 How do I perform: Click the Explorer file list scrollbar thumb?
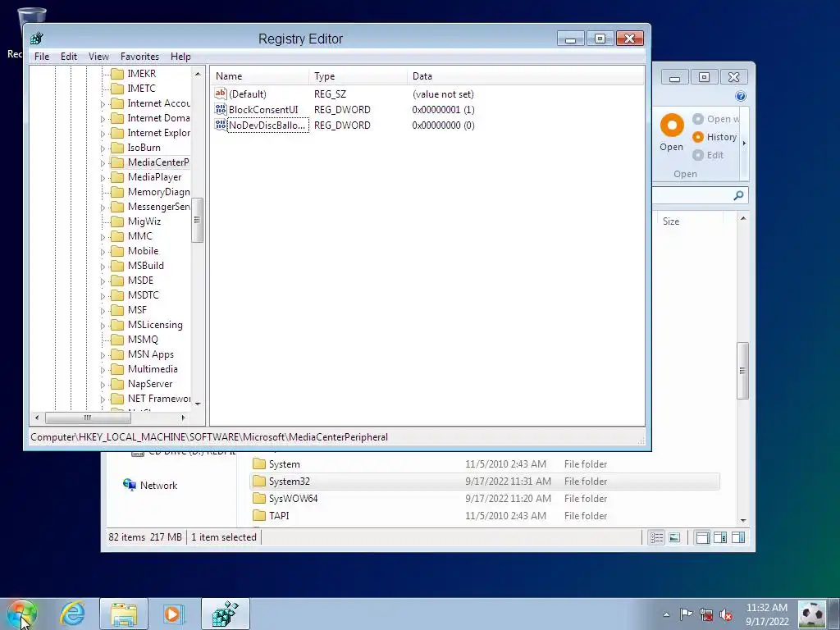(x=742, y=370)
